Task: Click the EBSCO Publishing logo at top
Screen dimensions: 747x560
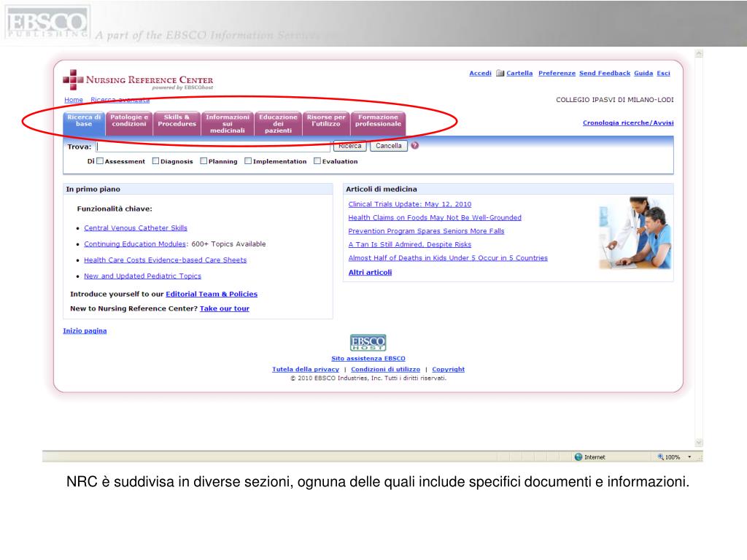Action: click(47, 23)
